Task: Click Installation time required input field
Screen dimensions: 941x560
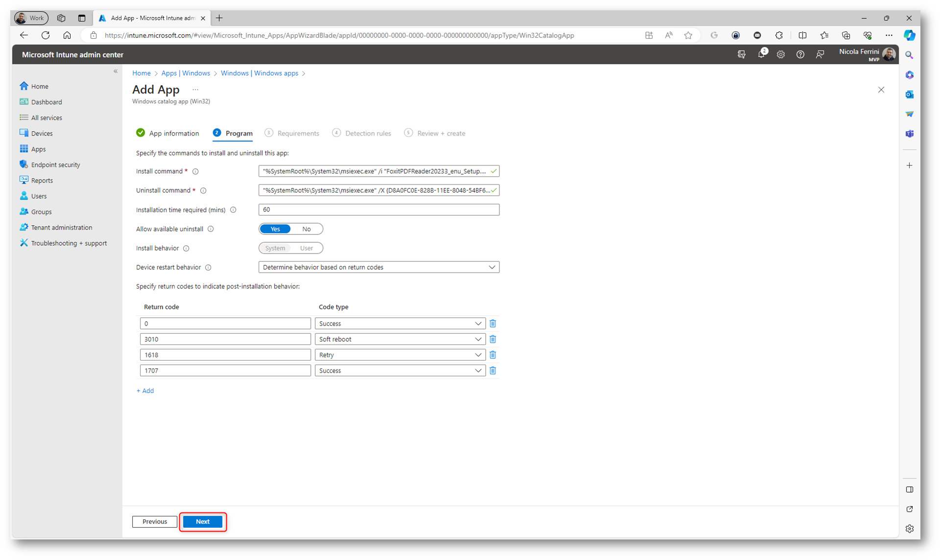Action: point(378,210)
